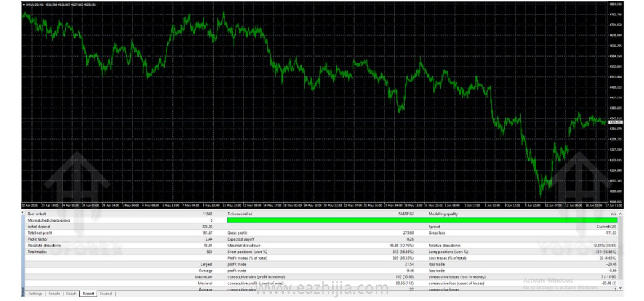Click the value '29 (4.65%)'
This screenshot has width=644, height=301.
point(608,259)
